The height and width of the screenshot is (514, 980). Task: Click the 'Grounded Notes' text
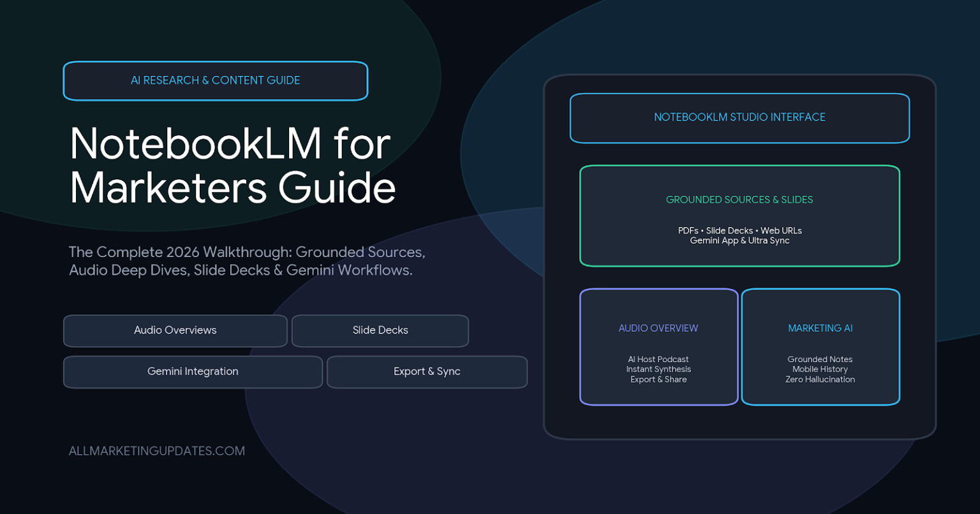coord(820,359)
